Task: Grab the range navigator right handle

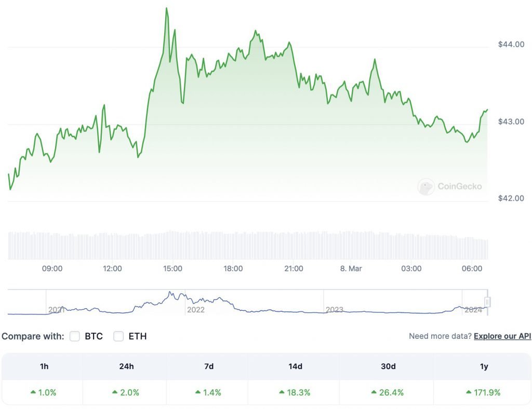Action: [x=487, y=302]
